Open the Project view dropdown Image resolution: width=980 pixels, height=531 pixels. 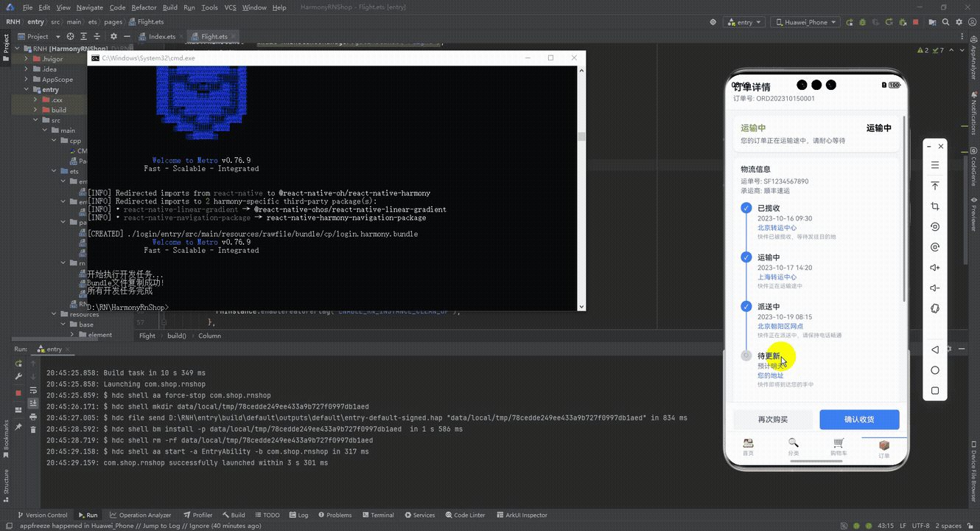click(x=43, y=36)
